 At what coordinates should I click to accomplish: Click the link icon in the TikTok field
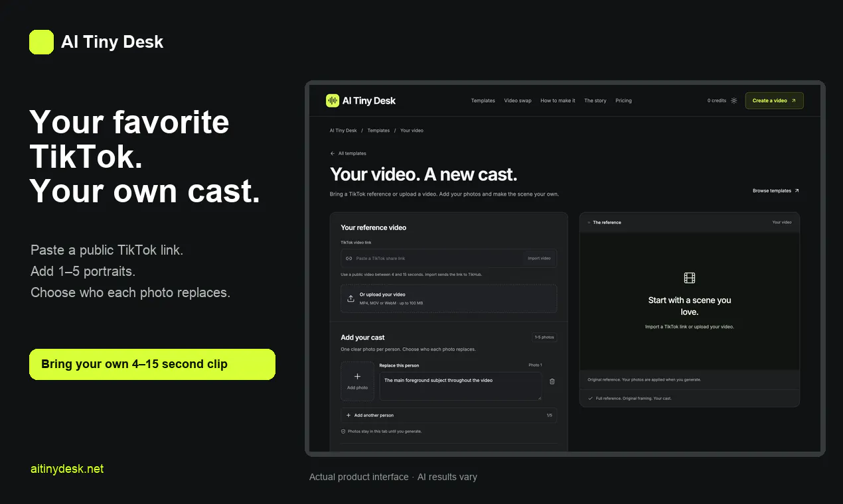click(x=349, y=258)
